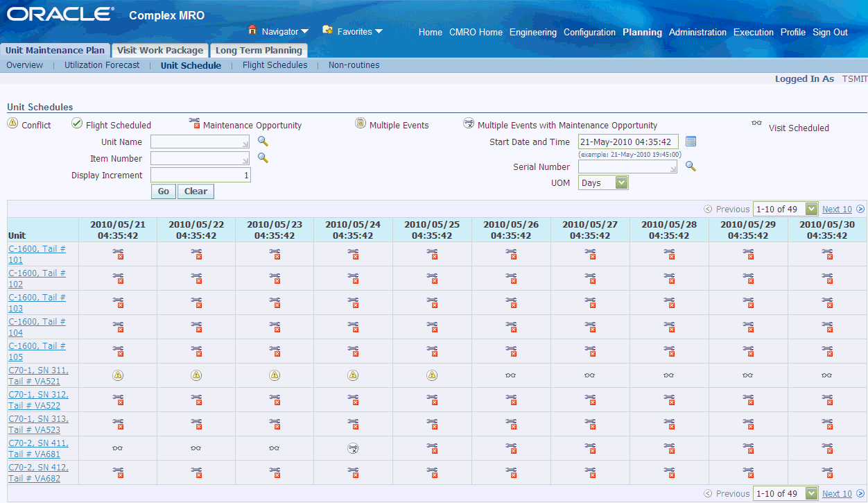
Task: Switch to the Visit Work Package tab
Action: (x=160, y=50)
